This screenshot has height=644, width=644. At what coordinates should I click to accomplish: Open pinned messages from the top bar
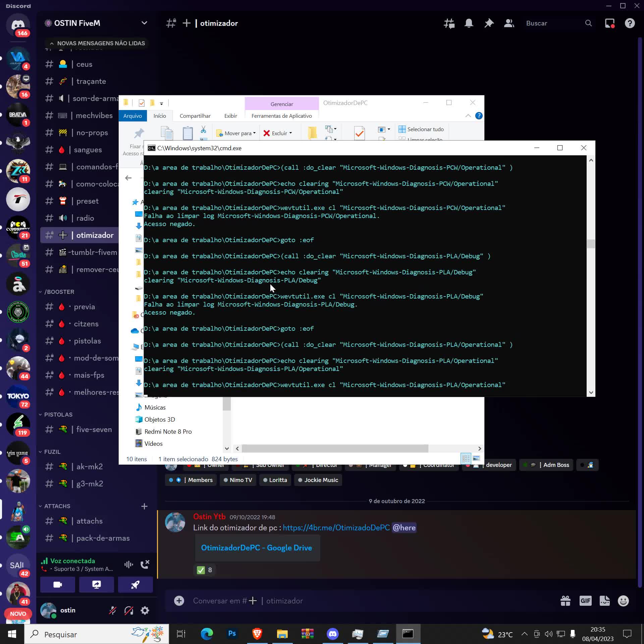(489, 23)
